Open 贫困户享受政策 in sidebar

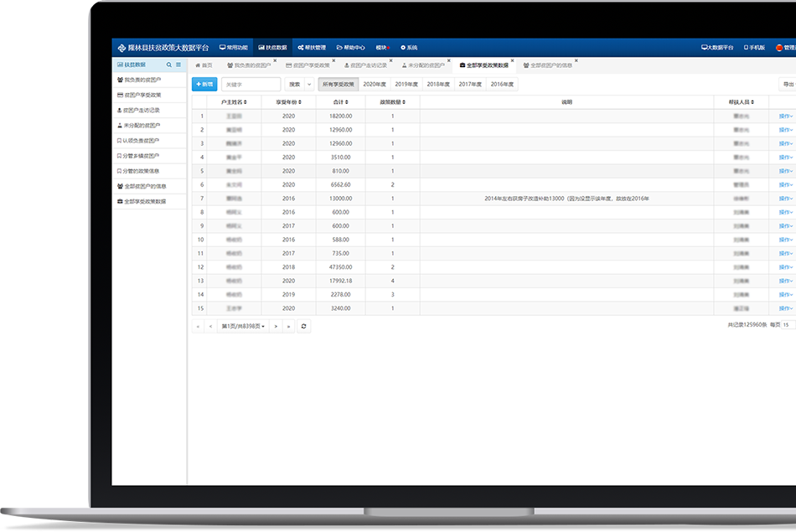pos(149,95)
